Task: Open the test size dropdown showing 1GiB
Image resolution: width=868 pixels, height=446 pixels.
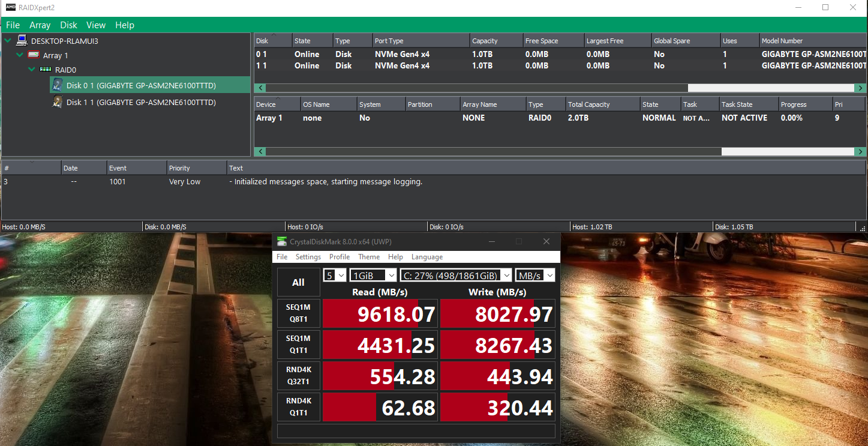Action: click(373, 275)
